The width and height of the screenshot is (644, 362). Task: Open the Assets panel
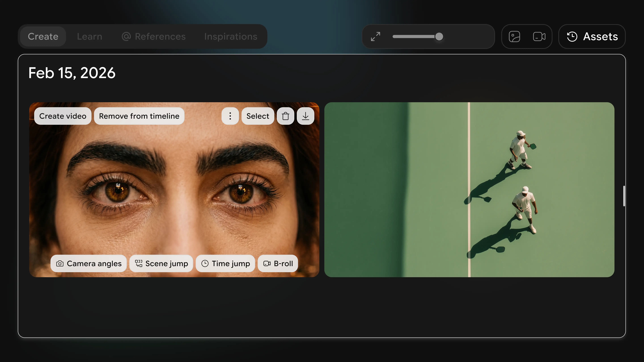(592, 36)
